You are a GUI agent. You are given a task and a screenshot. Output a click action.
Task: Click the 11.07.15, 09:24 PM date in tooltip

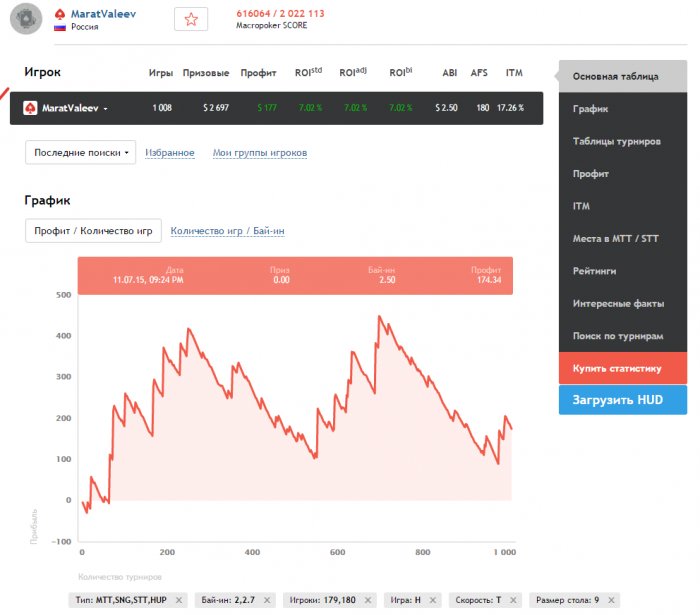pyautogui.click(x=148, y=280)
